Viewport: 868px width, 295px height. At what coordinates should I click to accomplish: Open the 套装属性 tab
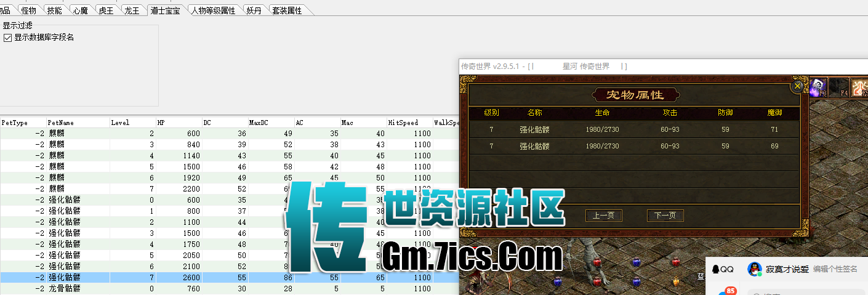click(287, 10)
